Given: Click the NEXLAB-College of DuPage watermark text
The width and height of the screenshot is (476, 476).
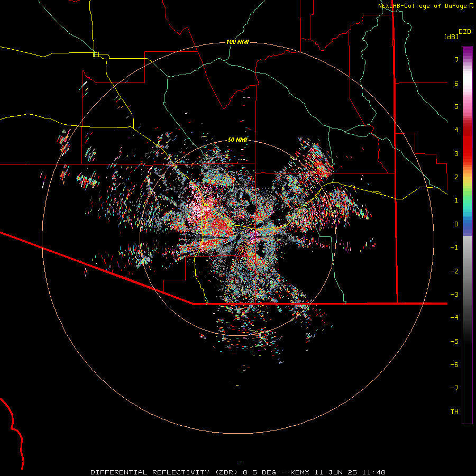Looking at the screenshot, I should [x=425, y=6].
